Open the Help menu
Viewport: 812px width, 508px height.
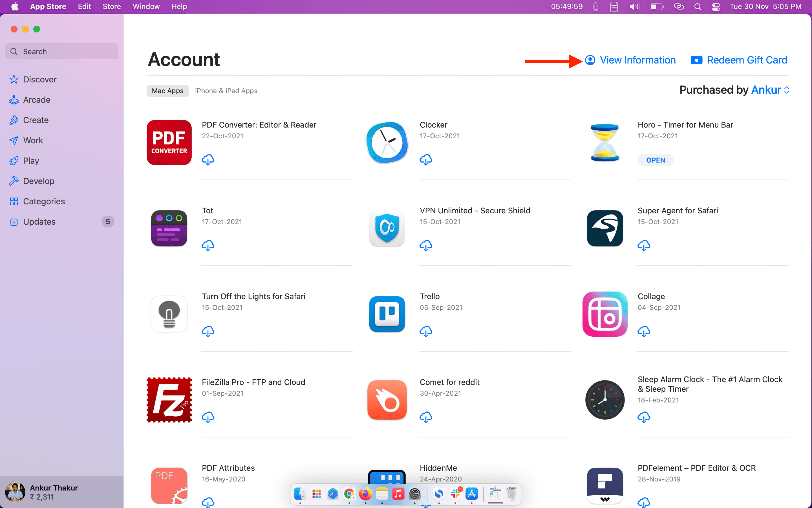pos(179,6)
